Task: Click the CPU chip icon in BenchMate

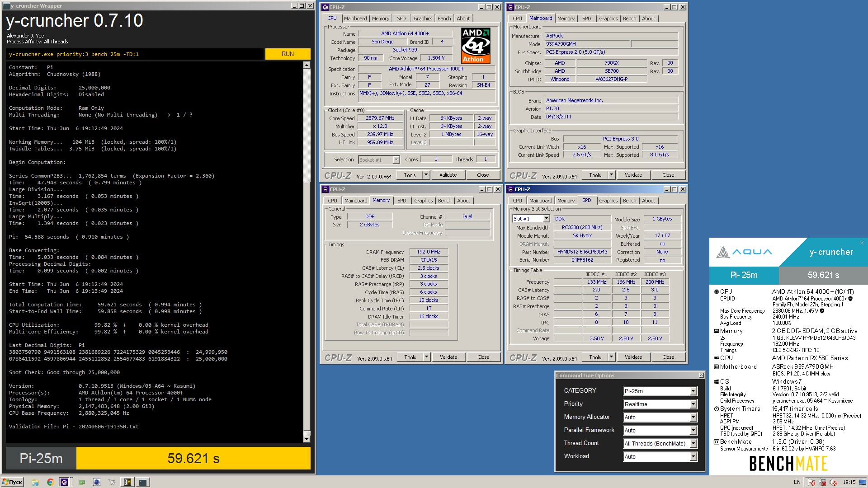Action: point(716,291)
